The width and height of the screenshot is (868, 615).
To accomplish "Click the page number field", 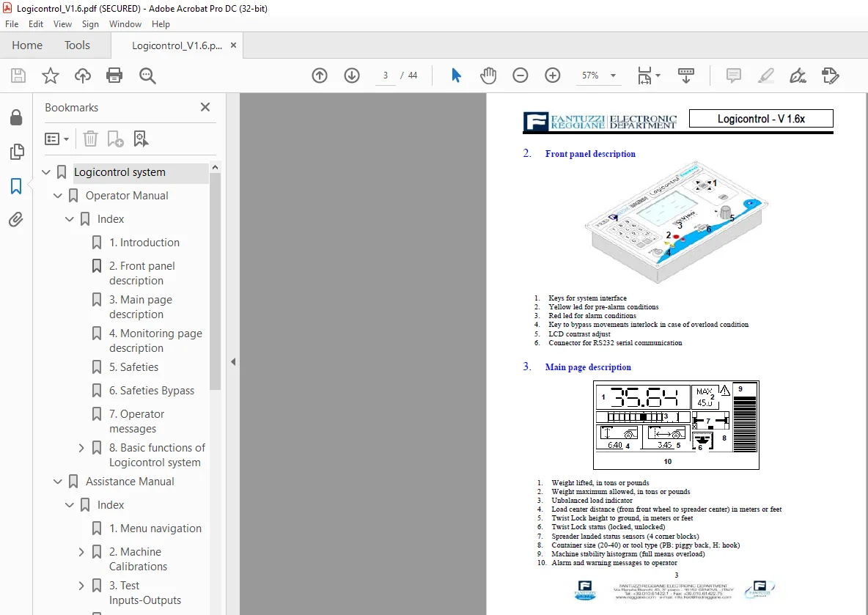I will (x=386, y=76).
